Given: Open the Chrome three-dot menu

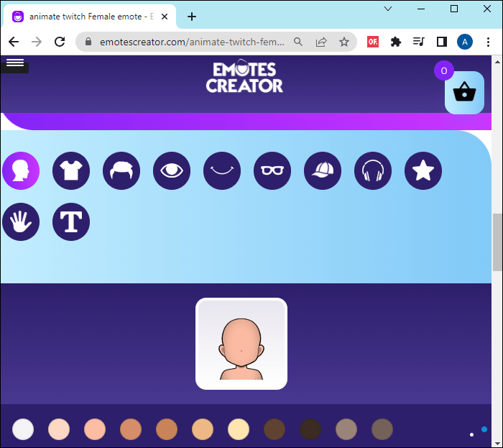Looking at the screenshot, I should (x=488, y=42).
